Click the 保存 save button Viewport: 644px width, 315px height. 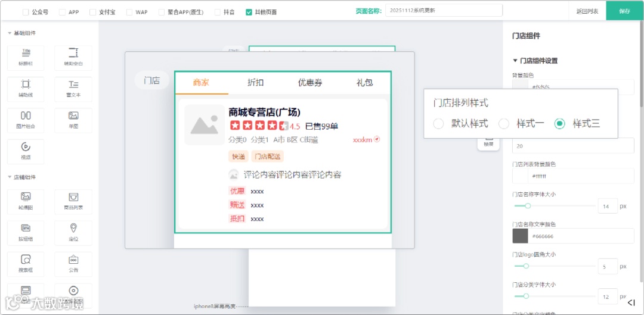[625, 11]
